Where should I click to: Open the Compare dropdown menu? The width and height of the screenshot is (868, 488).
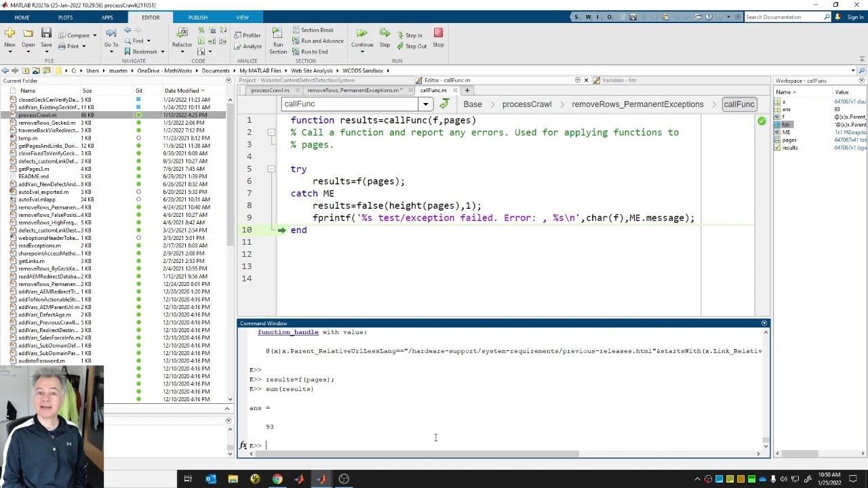pos(94,35)
